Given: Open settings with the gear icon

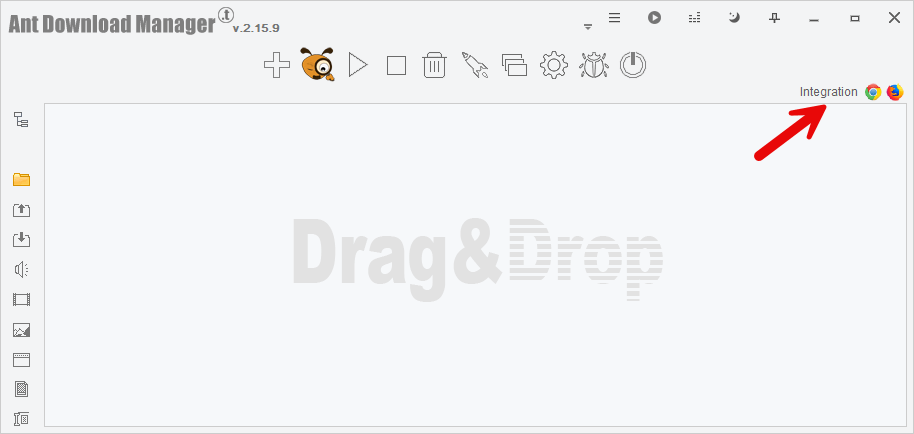Looking at the screenshot, I should pyautogui.click(x=554, y=65).
